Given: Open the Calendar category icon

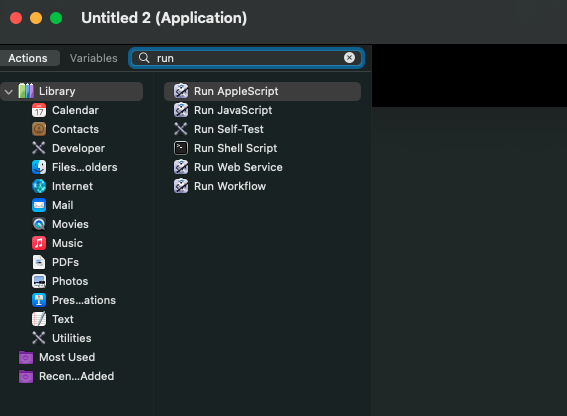Looking at the screenshot, I should coord(39,110).
